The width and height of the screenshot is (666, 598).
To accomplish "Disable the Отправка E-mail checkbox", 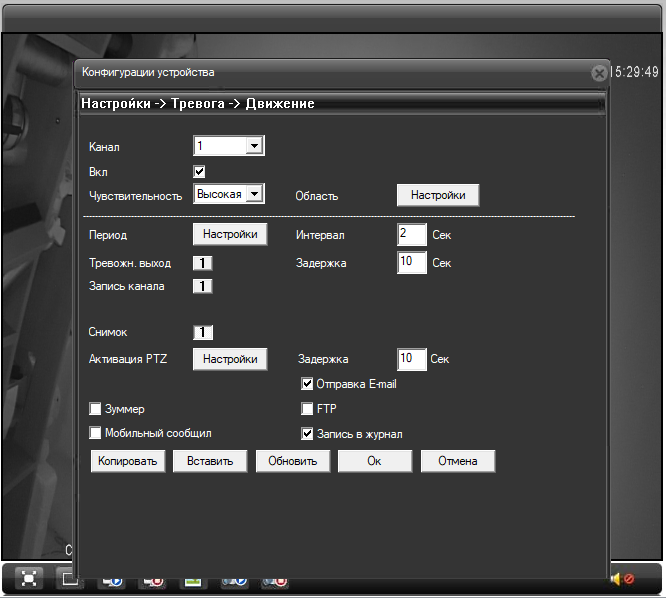I will (x=308, y=383).
